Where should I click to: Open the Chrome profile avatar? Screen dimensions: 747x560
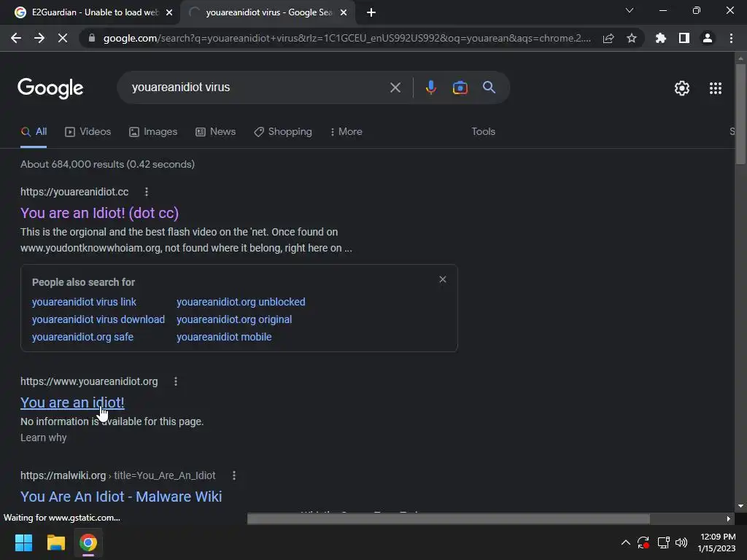[708, 38]
